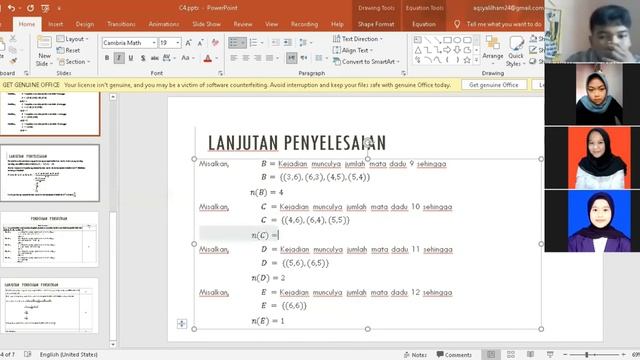This screenshot has height=360, width=640.
Task: Adjust the zoom slider handle
Action: pos(587,355)
